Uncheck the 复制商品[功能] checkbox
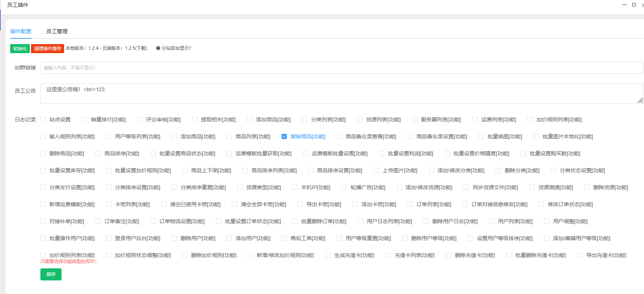Image resolution: width=644 pixels, height=294 pixels. pyautogui.click(x=284, y=136)
